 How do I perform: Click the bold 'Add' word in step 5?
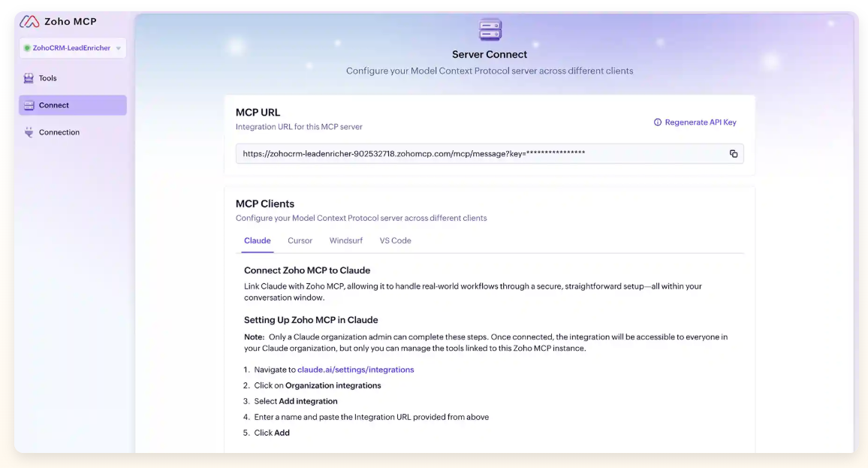tap(282, 433)
